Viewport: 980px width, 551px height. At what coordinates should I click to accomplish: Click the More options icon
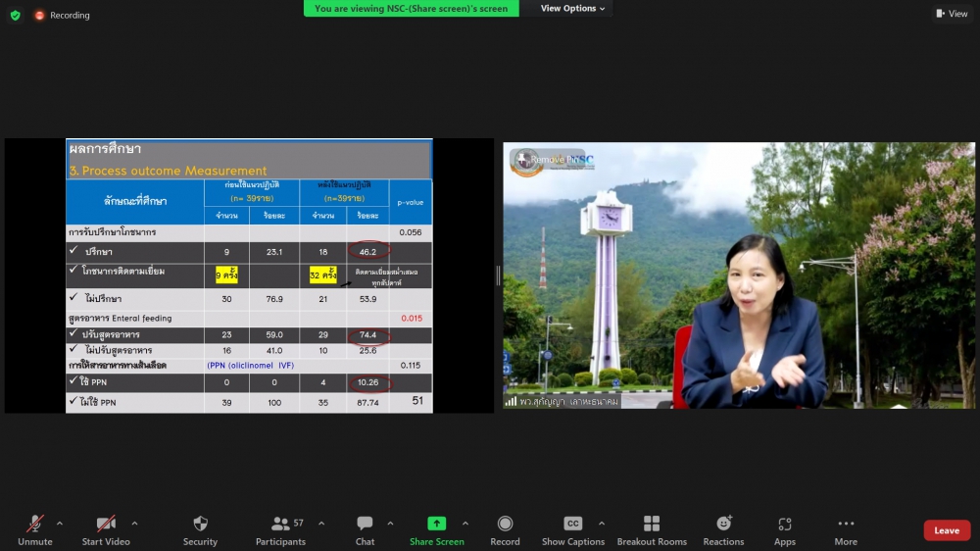(846, 525)
